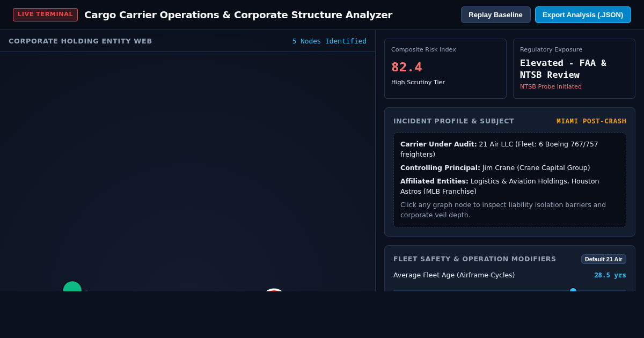
Task: Click the Cargo Carrier Operations analyzer title
Action: pos(238,15)
